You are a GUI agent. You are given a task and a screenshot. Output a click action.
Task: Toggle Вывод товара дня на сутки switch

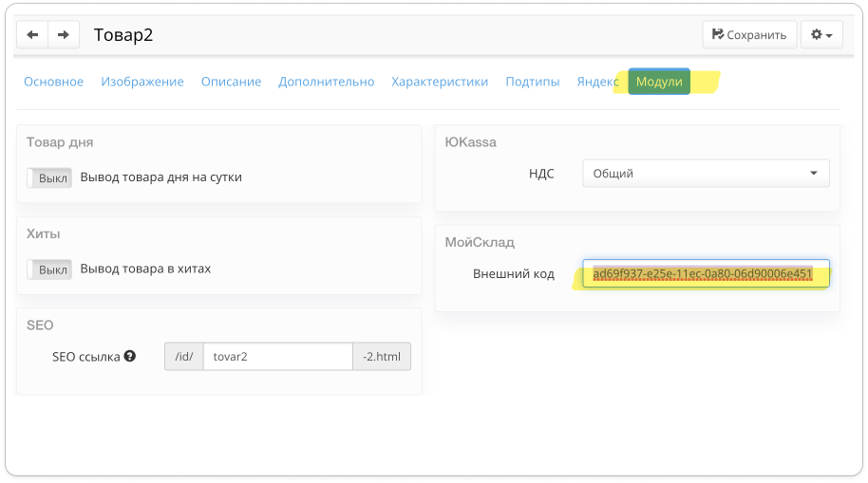(49, 177)
